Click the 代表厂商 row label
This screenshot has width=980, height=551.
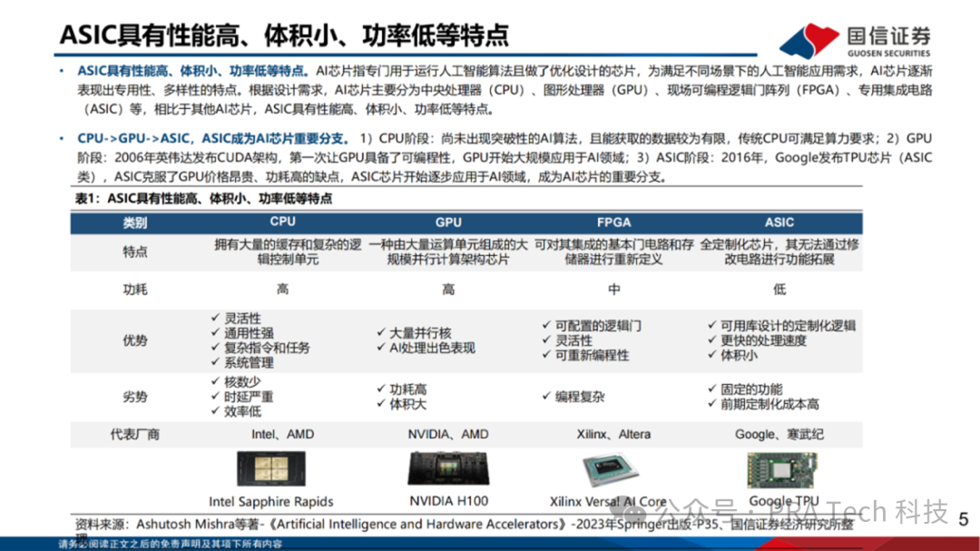click(135, 434)
